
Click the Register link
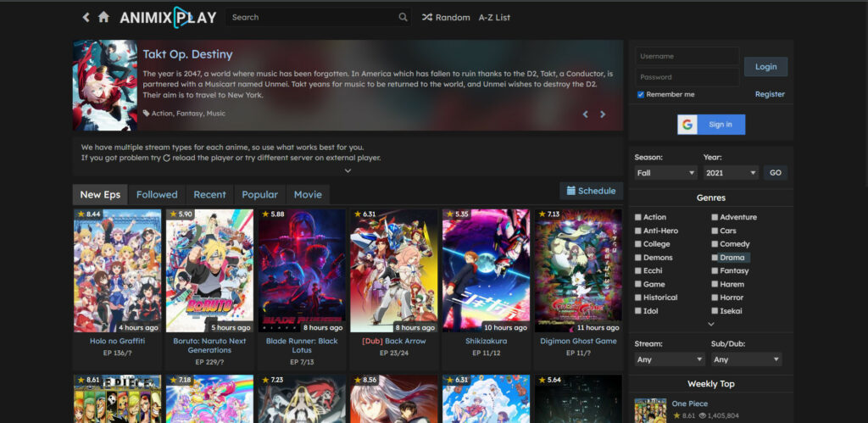770,94
